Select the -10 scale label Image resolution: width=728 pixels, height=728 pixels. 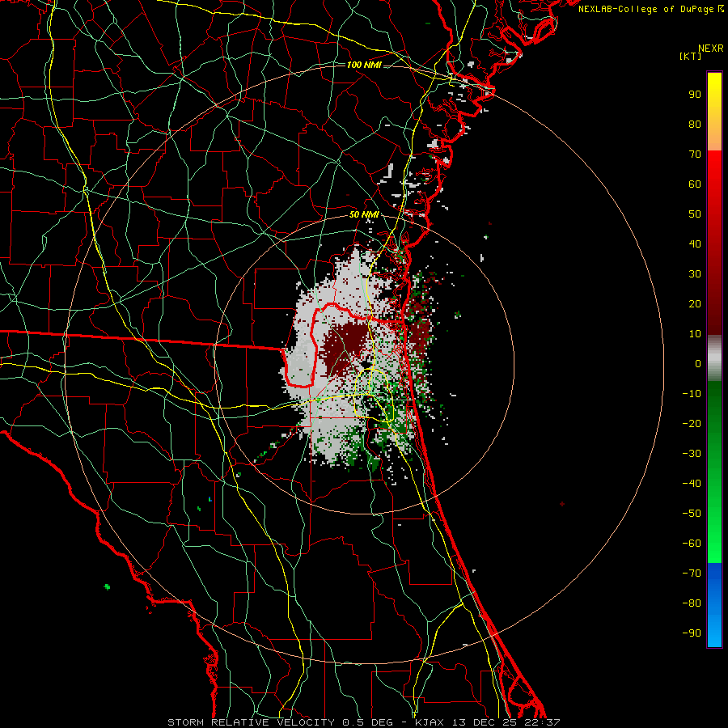click(x=692, y=394)
